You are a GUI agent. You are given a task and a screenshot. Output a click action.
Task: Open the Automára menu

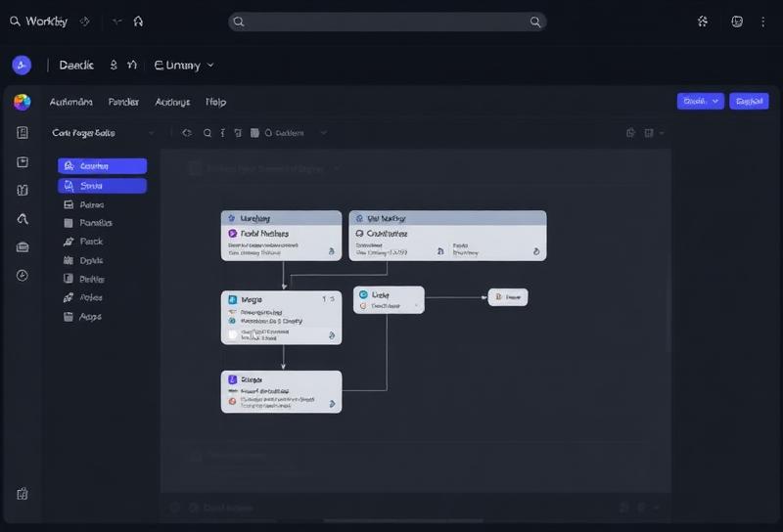[x=70, y=102]
